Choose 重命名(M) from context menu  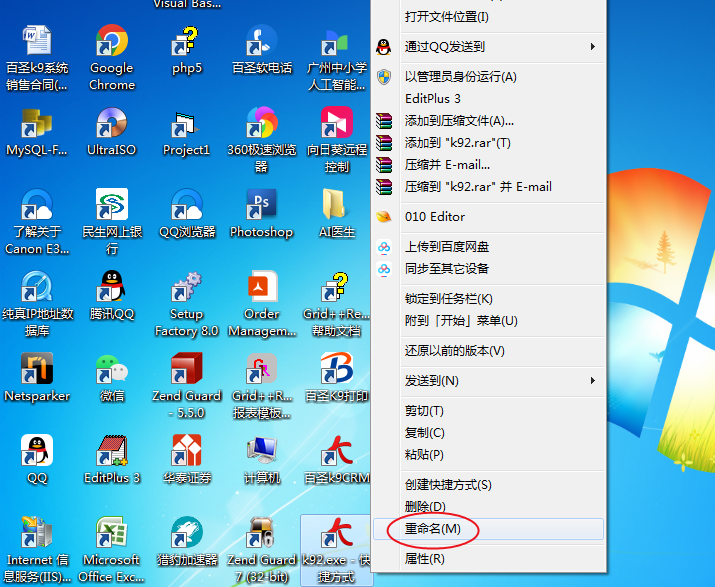coord(433,529)
